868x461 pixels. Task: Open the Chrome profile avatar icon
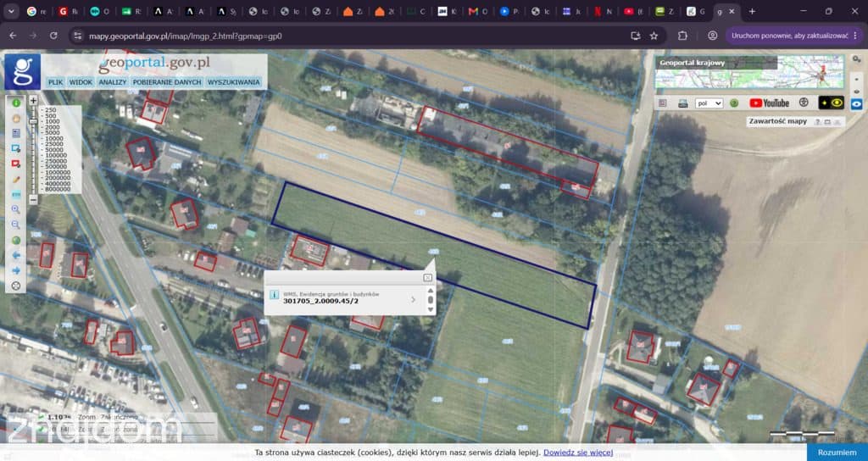(x=712, y=36)
